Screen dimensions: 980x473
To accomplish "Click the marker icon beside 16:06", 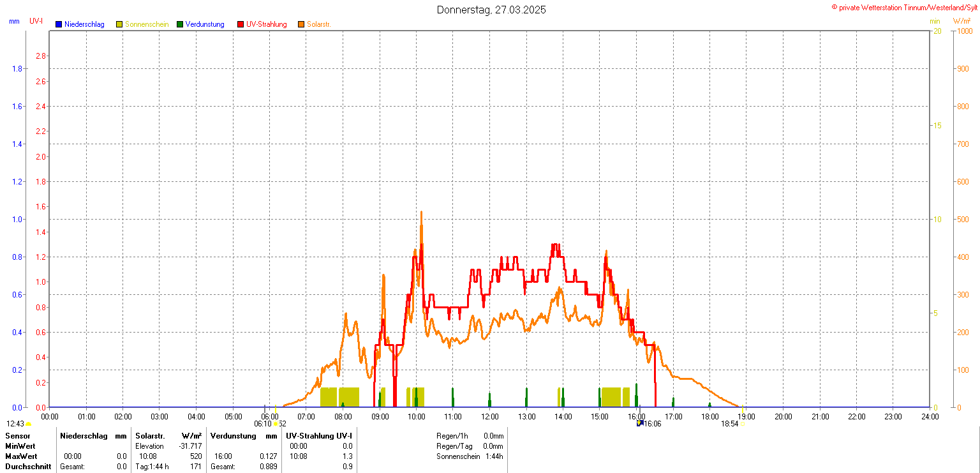I will tap(639, 423).
